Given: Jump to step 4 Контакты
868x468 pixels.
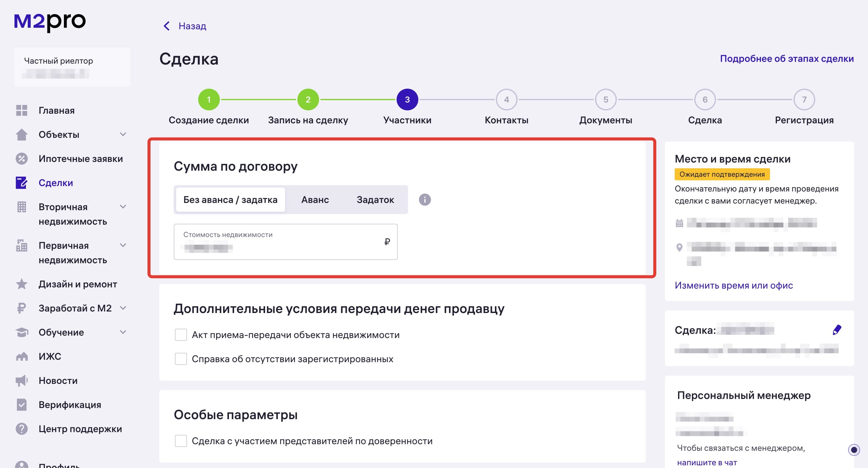Looking at the screenshot, I should [x=506, y=100].
